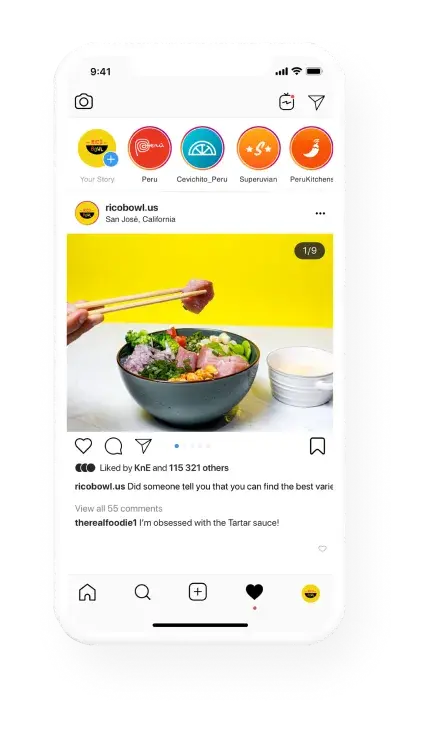The image size is (426, 737).
Task: View the Superuvian story
Action: (259, 148)
